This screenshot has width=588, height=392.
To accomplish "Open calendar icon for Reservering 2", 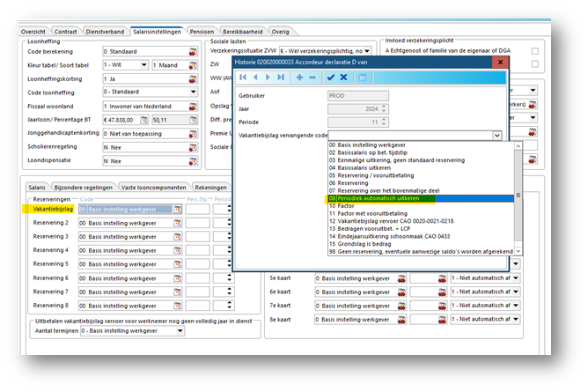I will pyautogui.click(x=178, y=223).
